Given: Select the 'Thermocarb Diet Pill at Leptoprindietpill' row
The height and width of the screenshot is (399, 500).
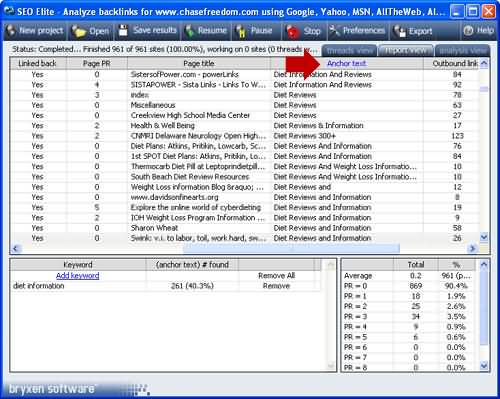Looking at the screenshot, I should coord(245,166).
